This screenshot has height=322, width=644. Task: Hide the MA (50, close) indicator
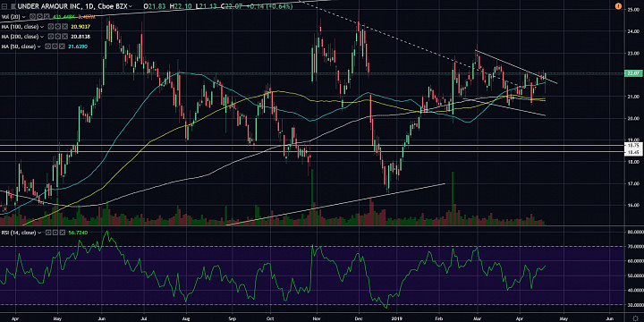[x=47, y=47]
